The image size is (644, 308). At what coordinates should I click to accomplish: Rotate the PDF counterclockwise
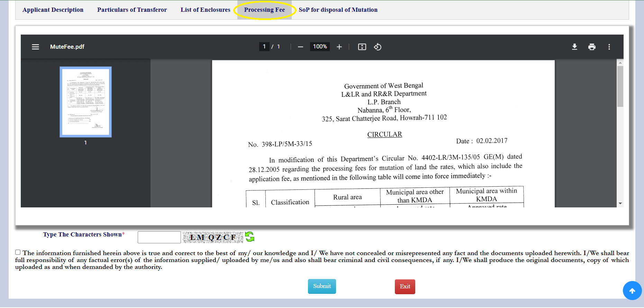click(x=378, y=47)
